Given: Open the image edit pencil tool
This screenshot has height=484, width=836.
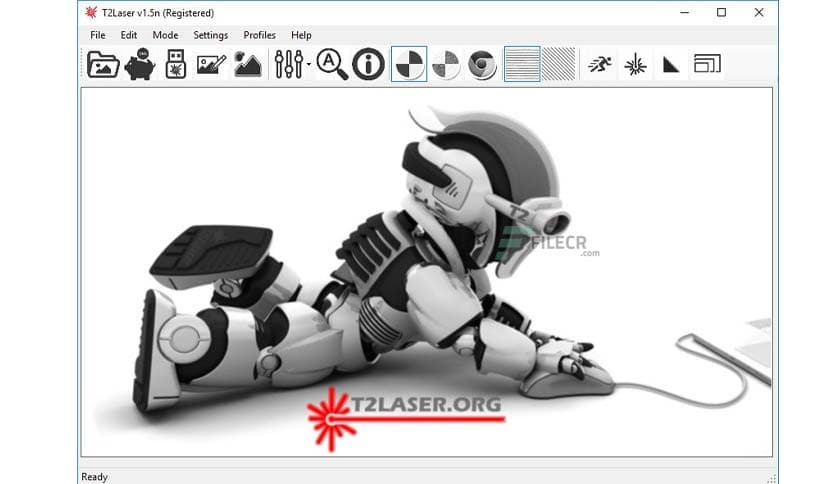Looking at the screenshot, I should [x=211, y=64].
